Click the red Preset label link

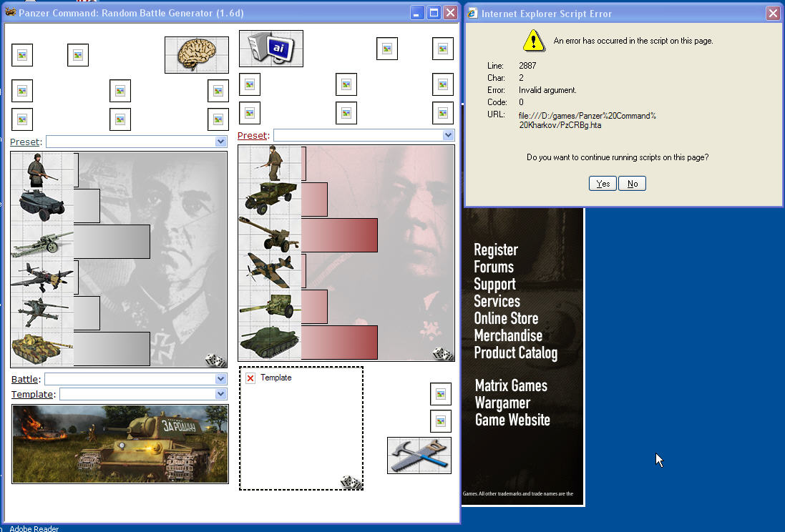tap(253, 135)
